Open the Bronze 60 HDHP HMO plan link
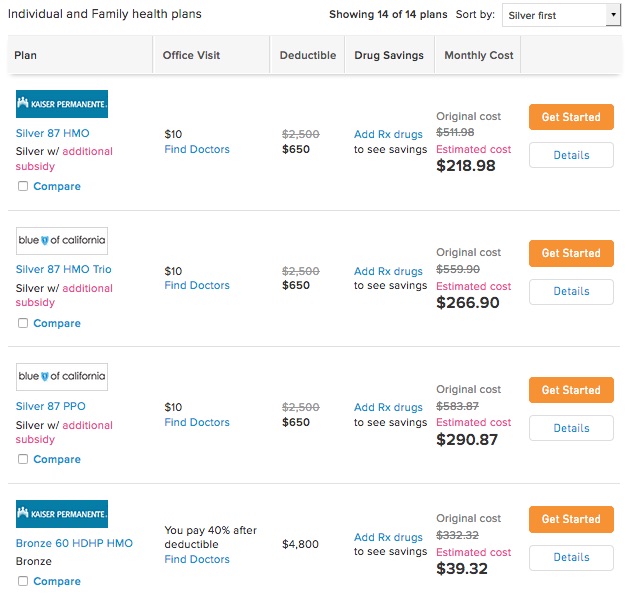 click(x=74, y=543)
